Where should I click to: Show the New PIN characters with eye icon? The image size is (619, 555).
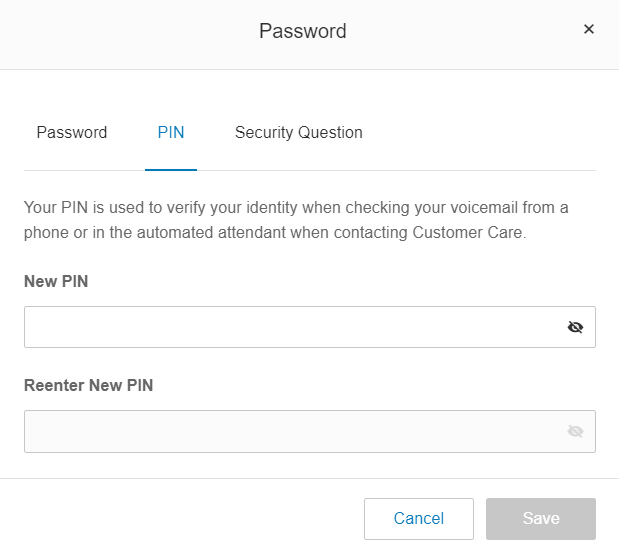(x=575, y=327)
